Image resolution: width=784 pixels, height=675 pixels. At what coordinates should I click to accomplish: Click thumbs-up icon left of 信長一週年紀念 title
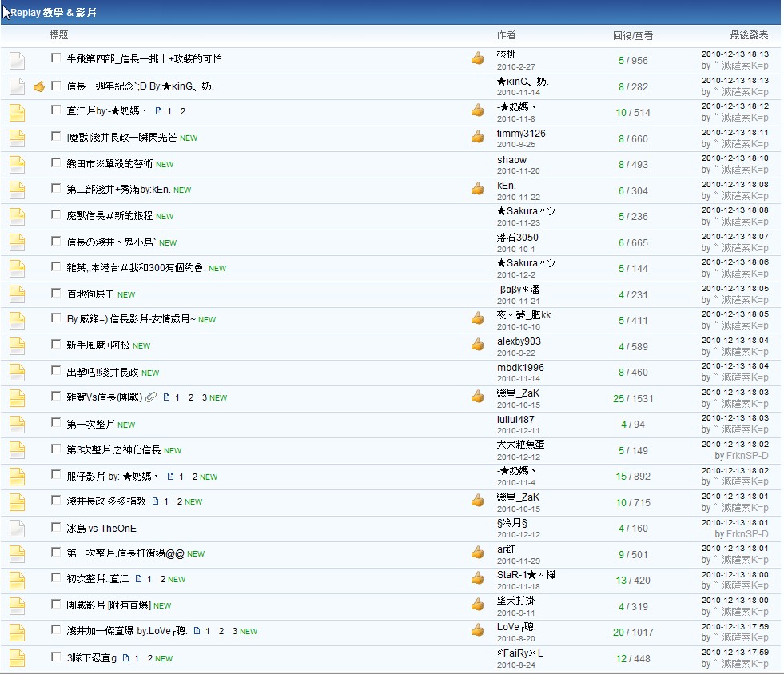click(x=39, y=87)
